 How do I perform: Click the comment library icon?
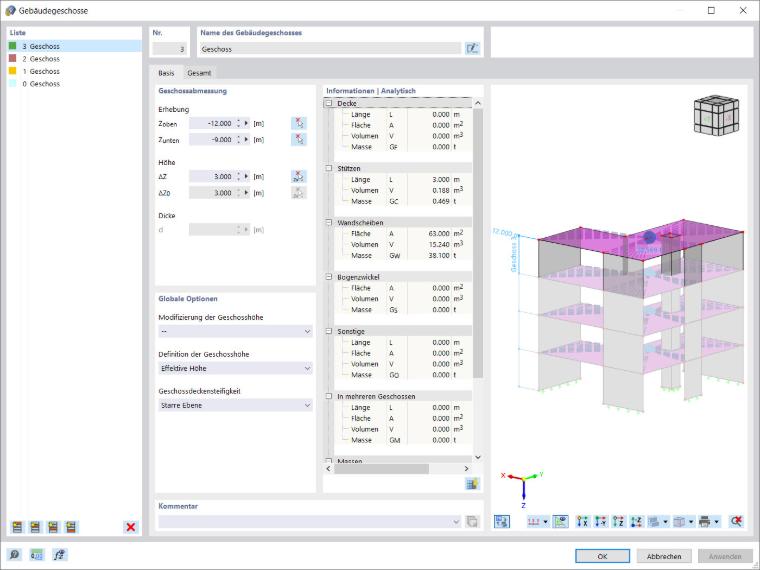coord(472,522)
